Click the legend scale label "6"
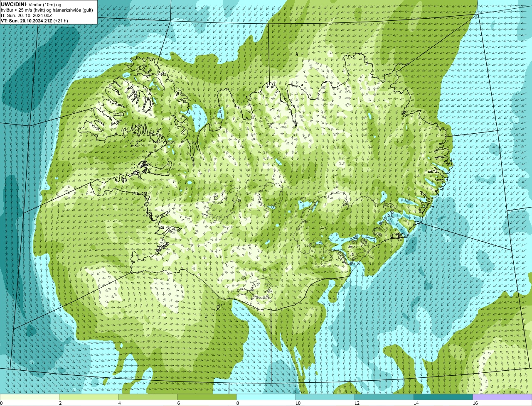This screenshot has height=406, width=532. click(x=179, y=403)
